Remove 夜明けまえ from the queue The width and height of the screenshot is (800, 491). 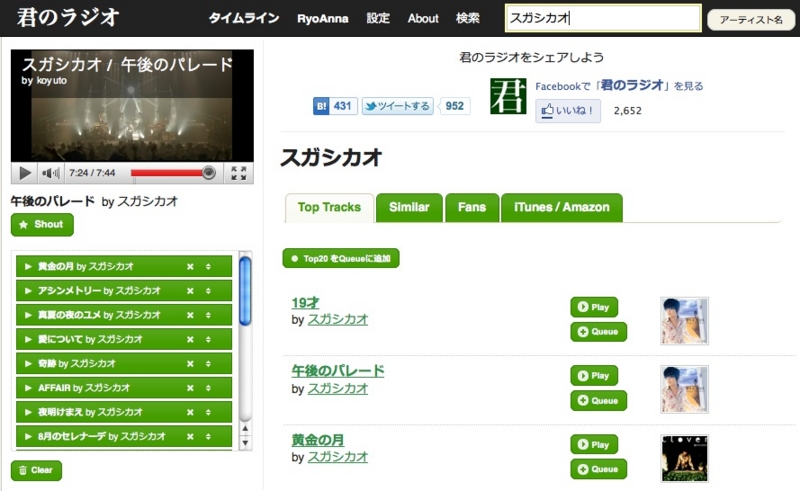click(190, 412)
